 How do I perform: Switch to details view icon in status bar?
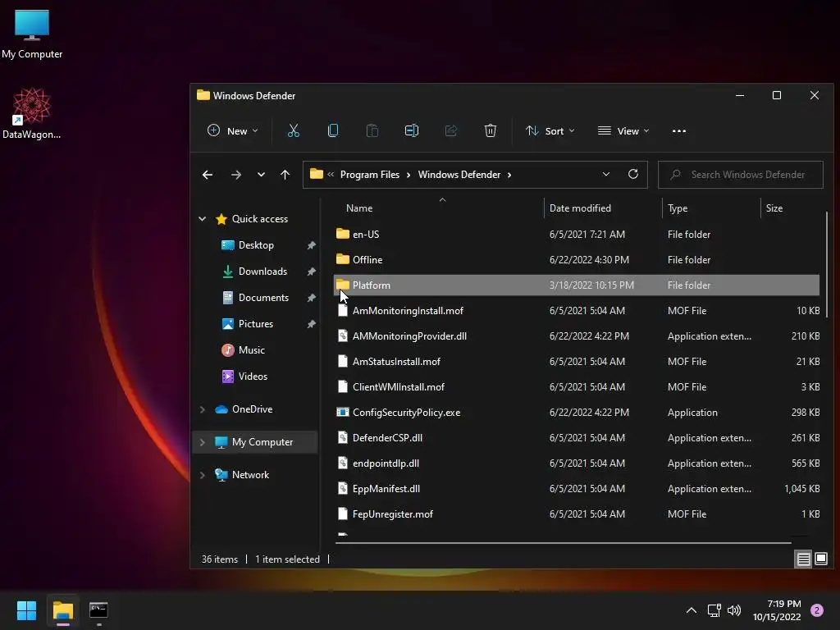click(804, 559)
